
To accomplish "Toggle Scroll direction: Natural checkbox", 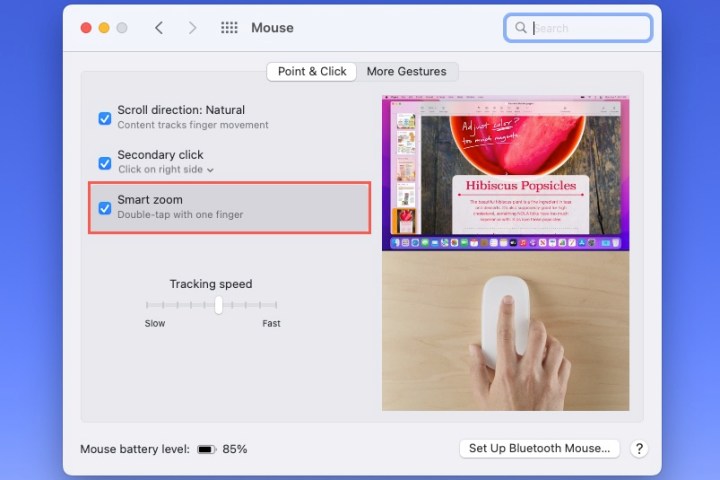I will point(105,119).
